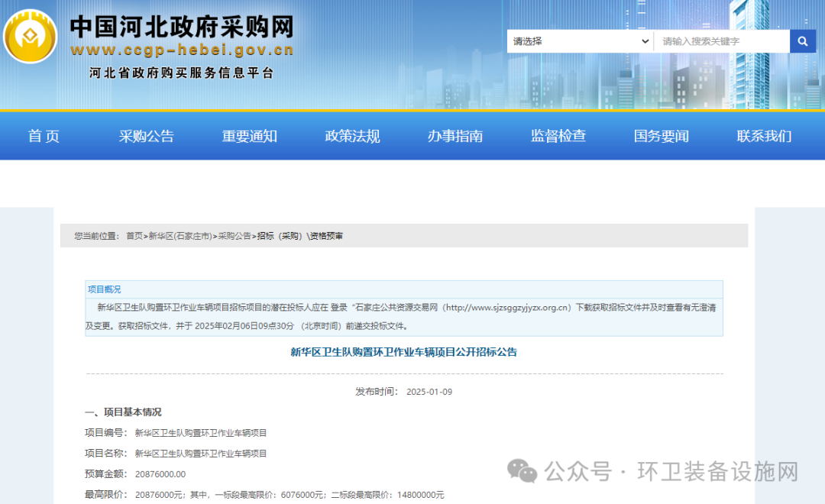Open the 联系我们 menu item
Image resolution: width=825 pixels, height=504 pixels.
pos(764,136)
